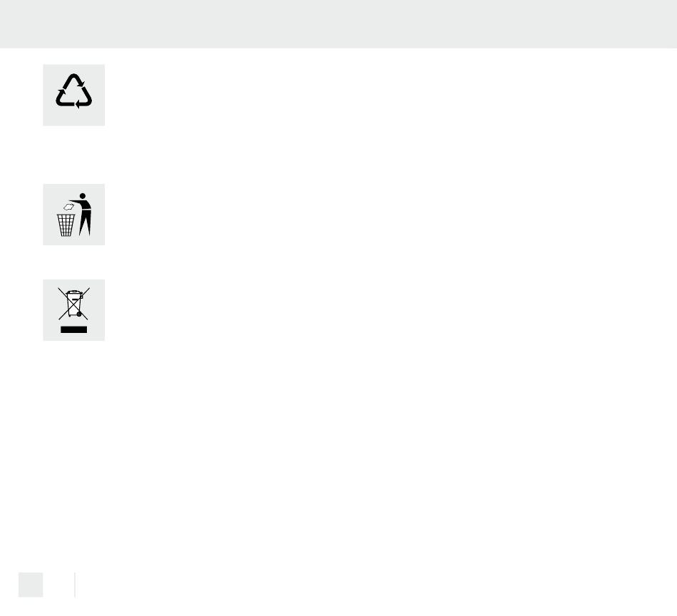Click the top corner of the recycling triangle
Viewport: 677px width, 616px height.
click(x=74, y=78)
